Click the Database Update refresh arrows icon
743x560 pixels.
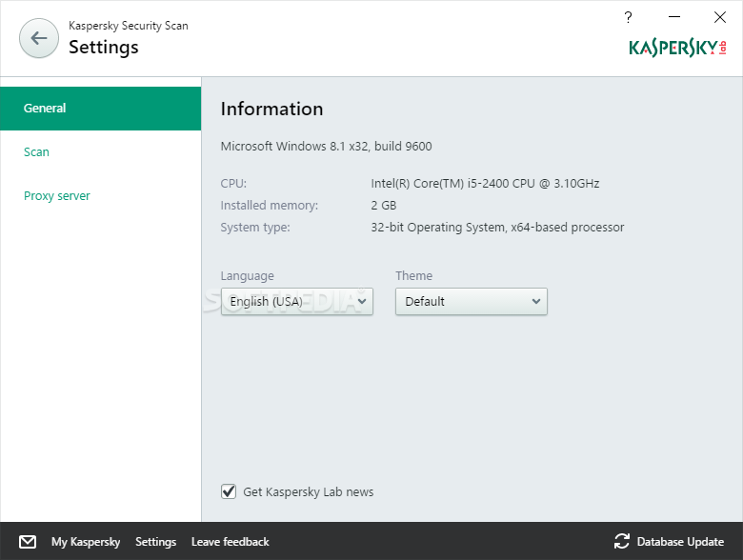click(622, 542)
